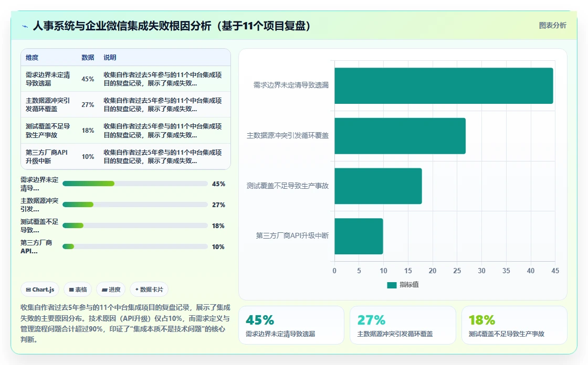This screenshot has height=365, width=588.
Task: Click the 第三方厂商API升级中断 chart bar
Action: coord(359,236)
